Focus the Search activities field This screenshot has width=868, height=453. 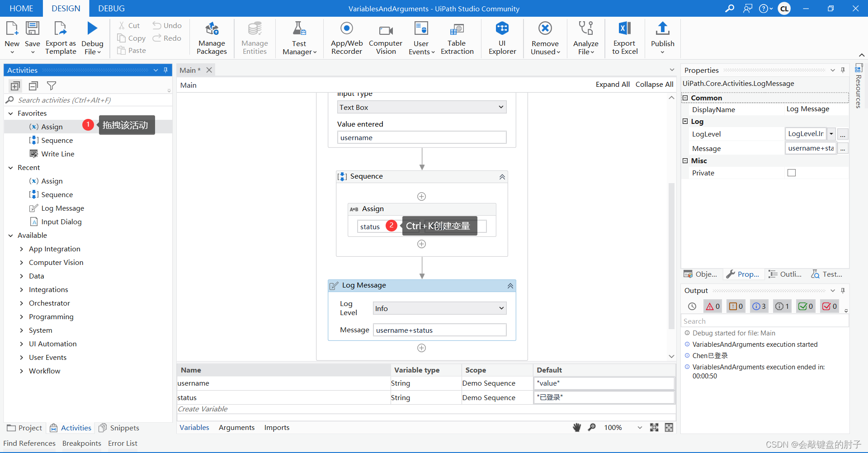click(x=88, y=100)
